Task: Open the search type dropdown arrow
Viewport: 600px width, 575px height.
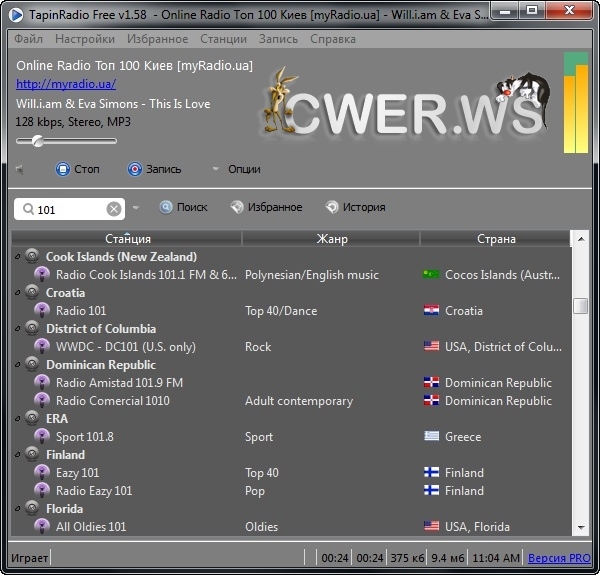Action: [136, 208]
